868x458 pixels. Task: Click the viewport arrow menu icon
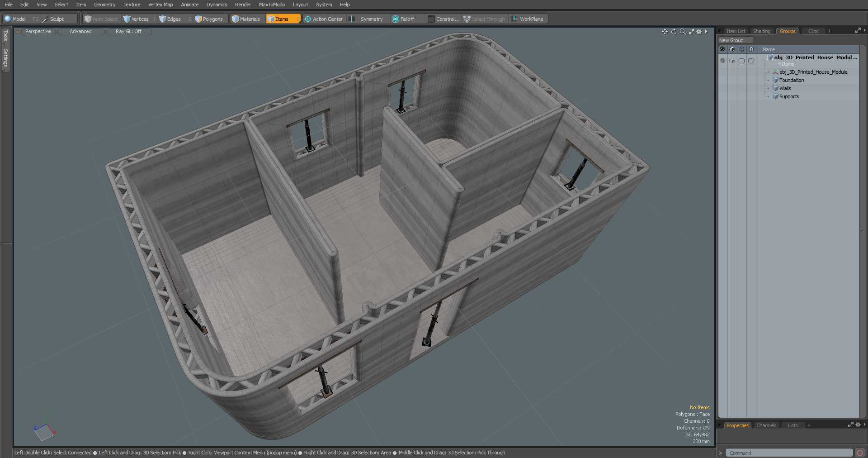706,32
